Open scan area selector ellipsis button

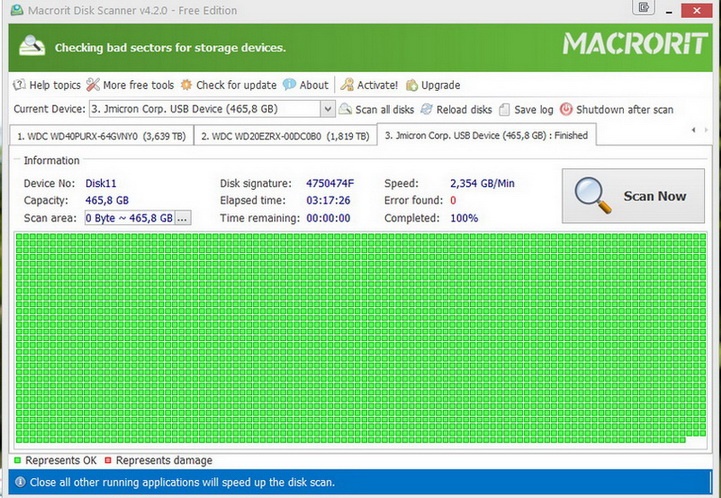point(183,218)
